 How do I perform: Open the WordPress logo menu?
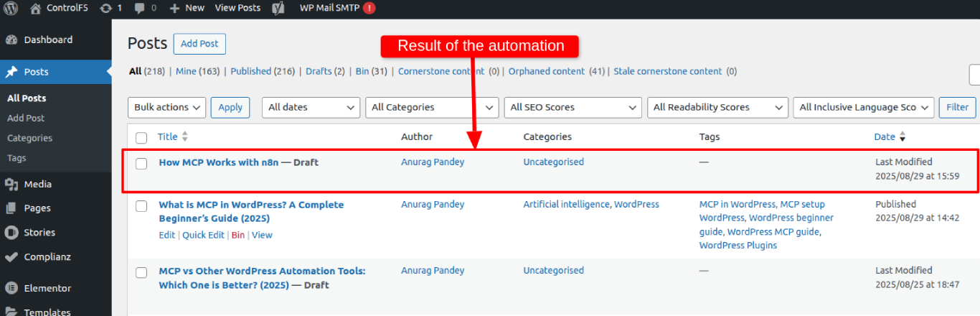pyautogui.click(x=11, y=8)
